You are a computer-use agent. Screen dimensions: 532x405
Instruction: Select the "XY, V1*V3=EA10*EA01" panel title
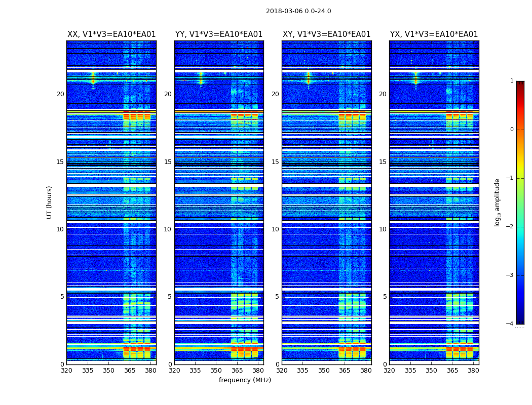coord(326,34)
